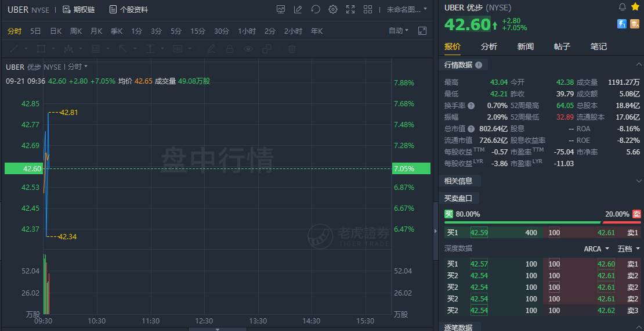Viewport: 644px width, 331px height.
Task: Select the line drawing tool
Action: click(x=14, y=49)
